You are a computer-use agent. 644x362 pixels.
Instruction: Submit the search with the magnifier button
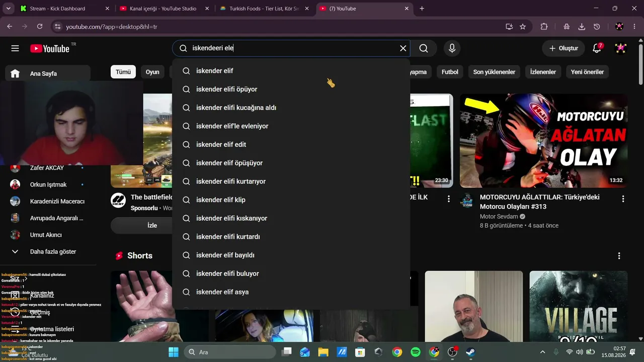tap(424, 48)
